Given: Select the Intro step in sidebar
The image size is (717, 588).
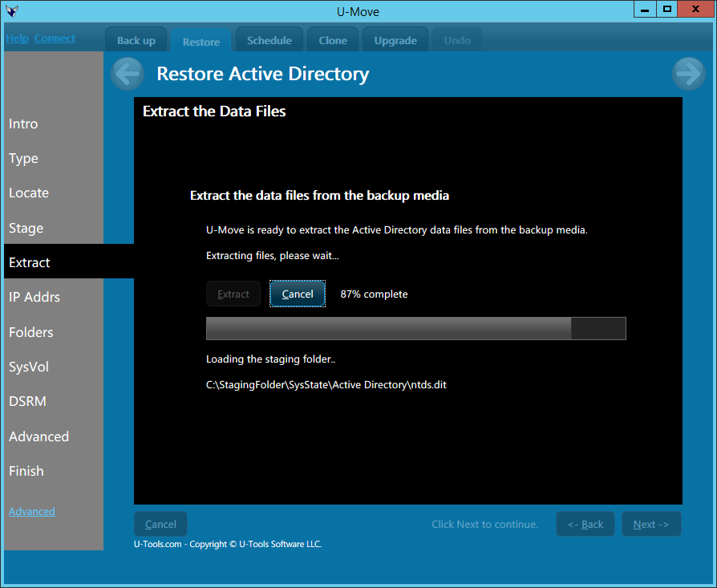Looking at the screenshot, I should (x=23, y=124).
